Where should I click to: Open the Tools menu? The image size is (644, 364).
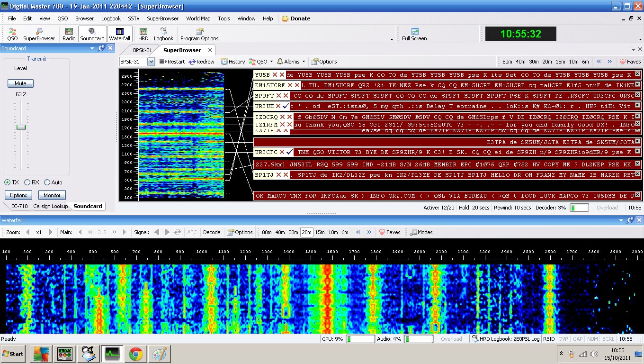224,18
